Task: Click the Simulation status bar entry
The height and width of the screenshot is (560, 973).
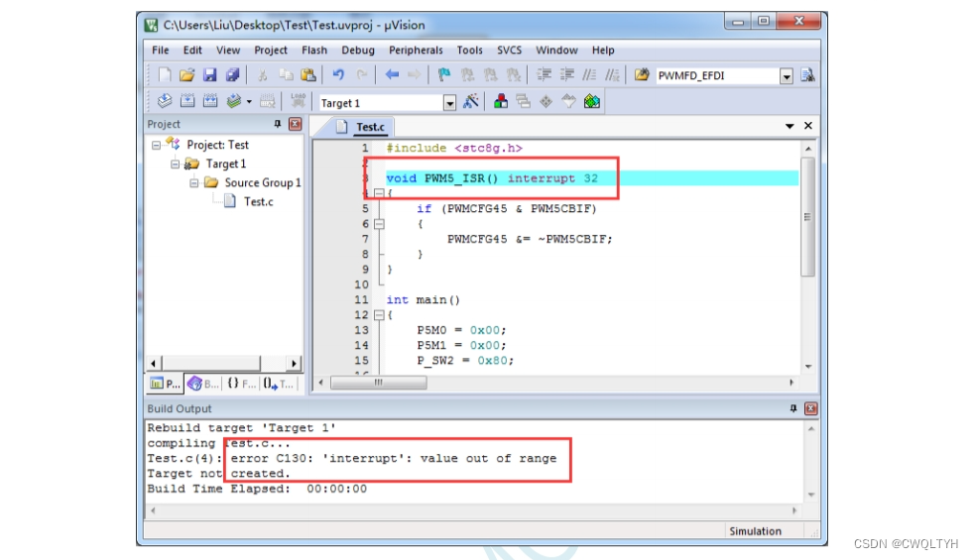Action: coord(755,531)
